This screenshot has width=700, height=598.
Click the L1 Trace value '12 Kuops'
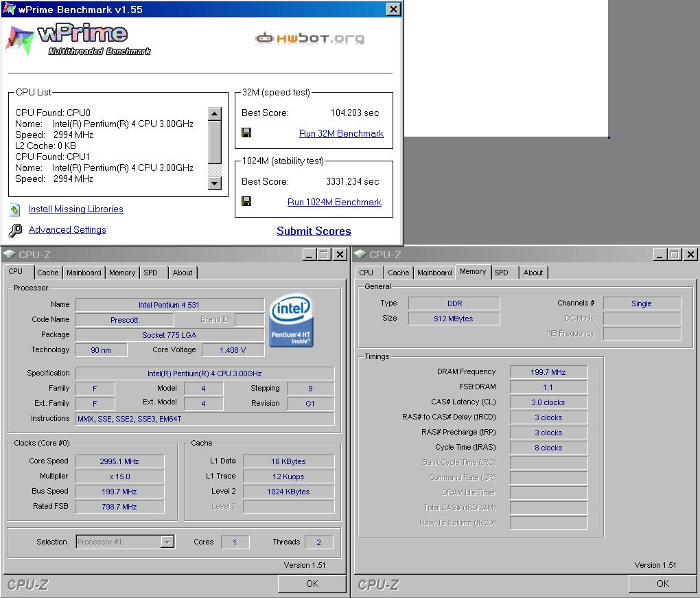click(288, 476)
